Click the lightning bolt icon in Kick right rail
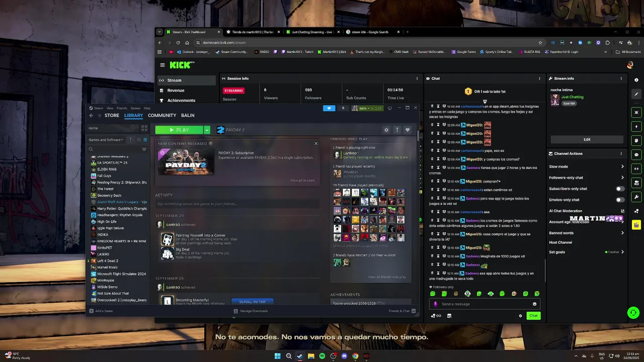This screenshot has height=362, width=644. coord(636,126)
